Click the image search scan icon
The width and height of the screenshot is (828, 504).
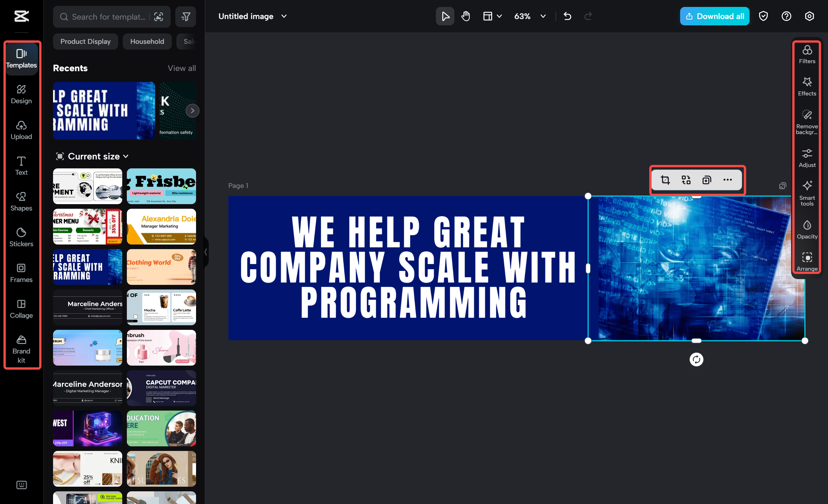[159, 17]
